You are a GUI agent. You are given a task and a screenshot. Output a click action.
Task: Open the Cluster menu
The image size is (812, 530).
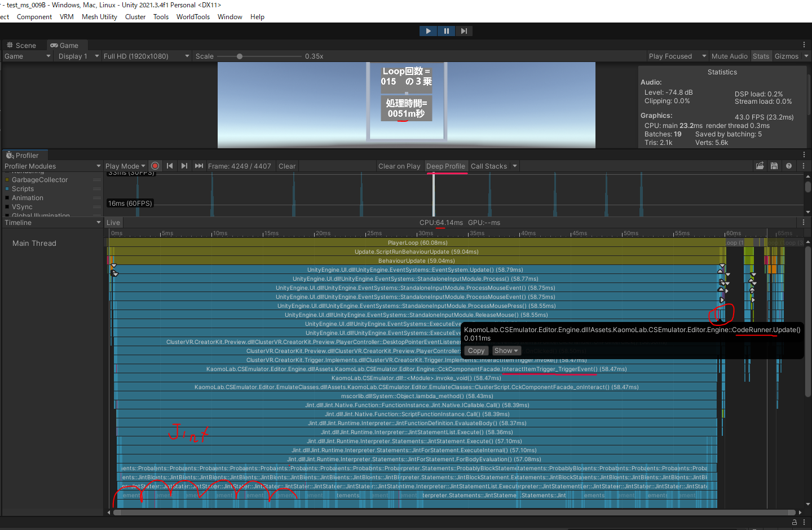point(135,16)
